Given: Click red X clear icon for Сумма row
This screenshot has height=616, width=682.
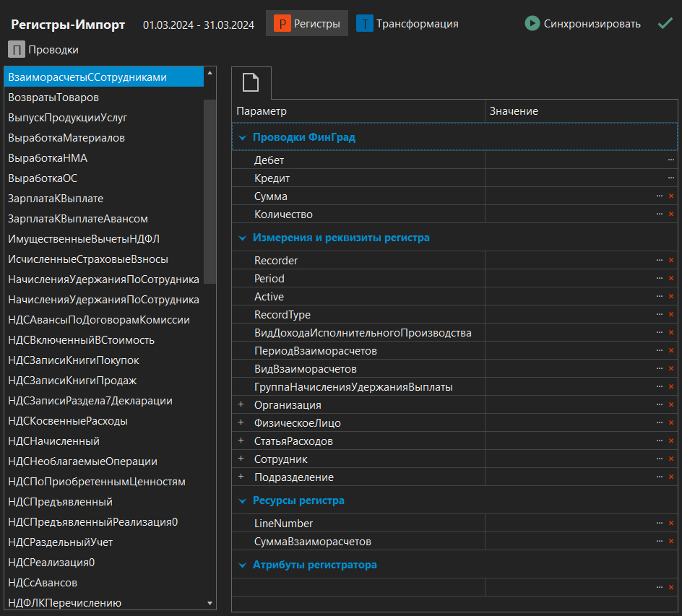Looking at the screenshot, I should click(671, 196).
